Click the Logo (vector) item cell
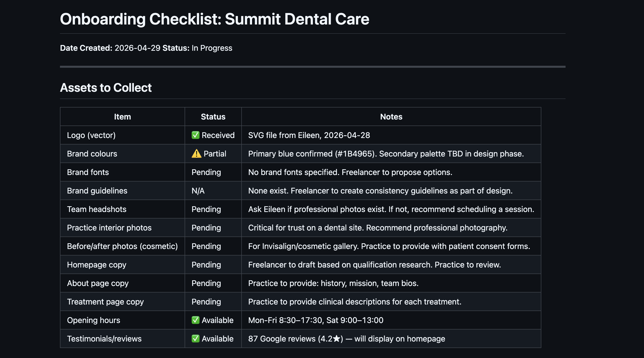Screen dimensions: 644x358 point(91,135)
